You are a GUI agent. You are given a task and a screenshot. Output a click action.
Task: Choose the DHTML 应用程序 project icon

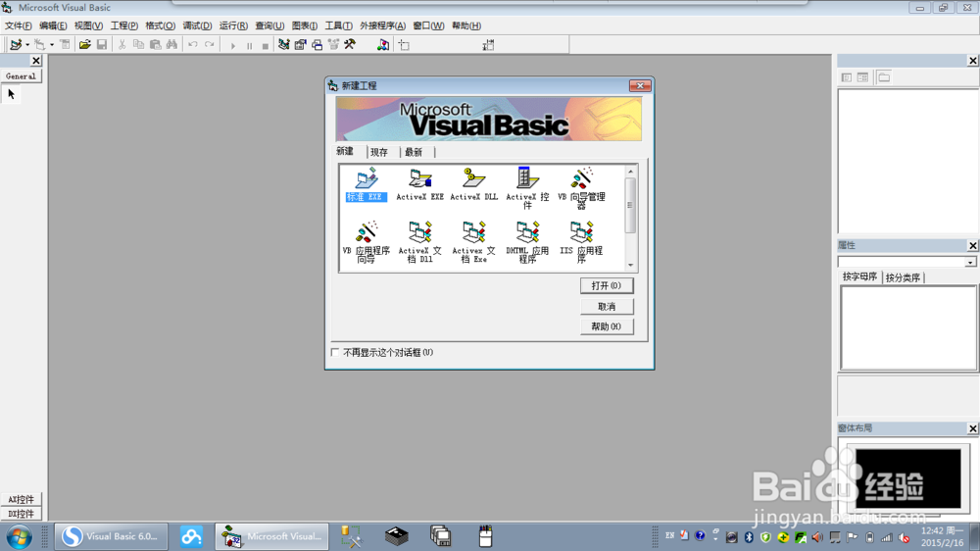click(527, 241)
